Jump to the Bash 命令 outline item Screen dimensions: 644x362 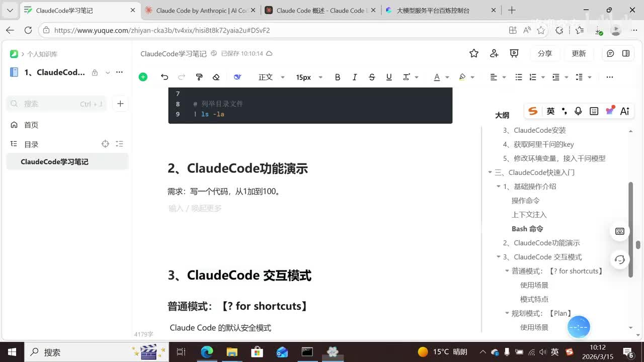[527, 229]
